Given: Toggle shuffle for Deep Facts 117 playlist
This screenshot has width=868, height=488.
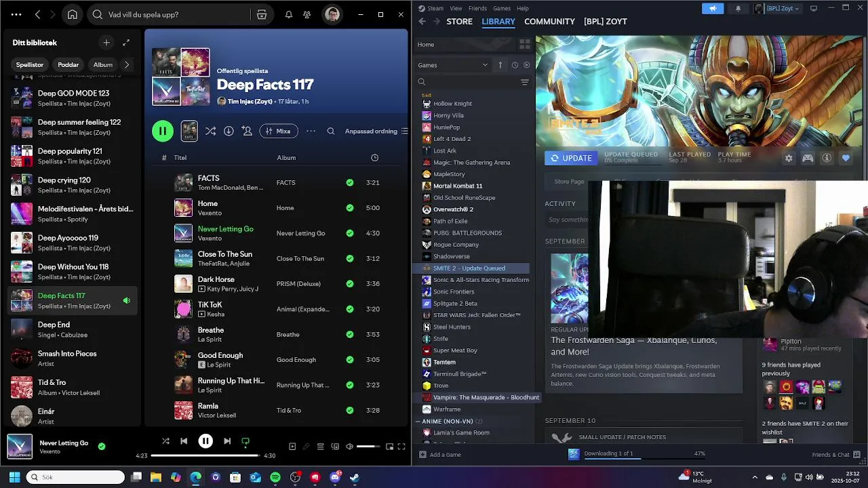Looking at the screenshot, I should (x=210, y=131).
